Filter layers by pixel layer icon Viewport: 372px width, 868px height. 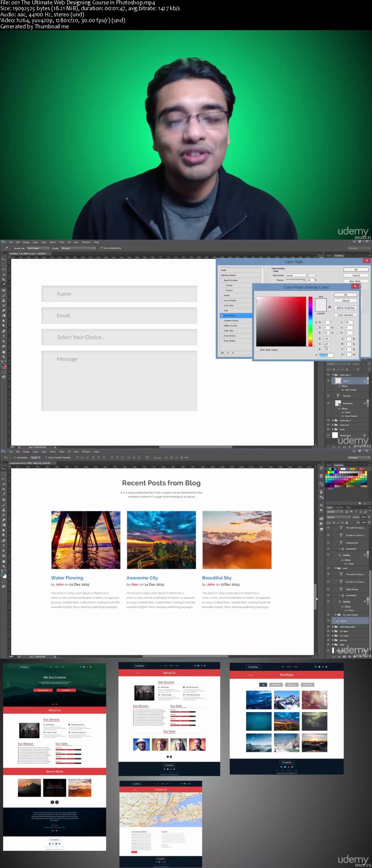[x=347, y=512]
